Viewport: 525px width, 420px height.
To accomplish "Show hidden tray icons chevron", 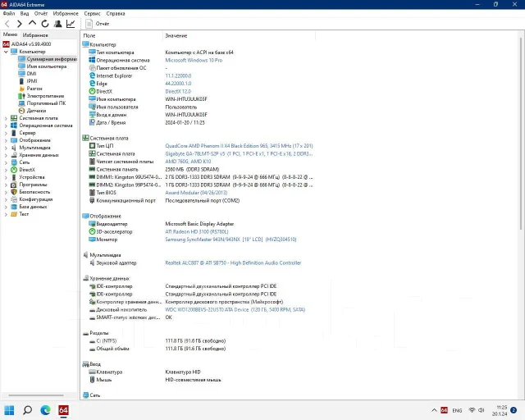I will [x=434, y=410].
